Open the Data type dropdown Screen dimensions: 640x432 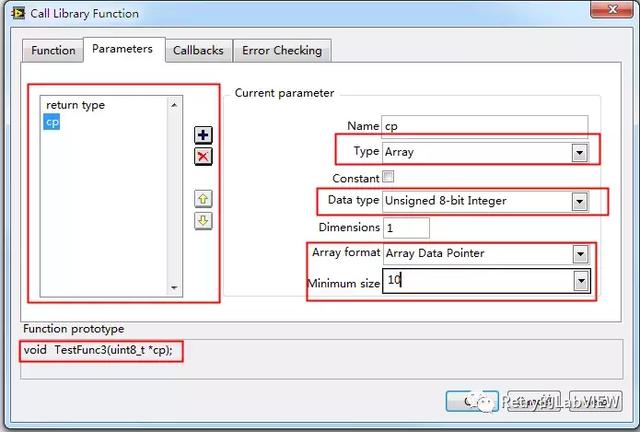tap(580, 201)
